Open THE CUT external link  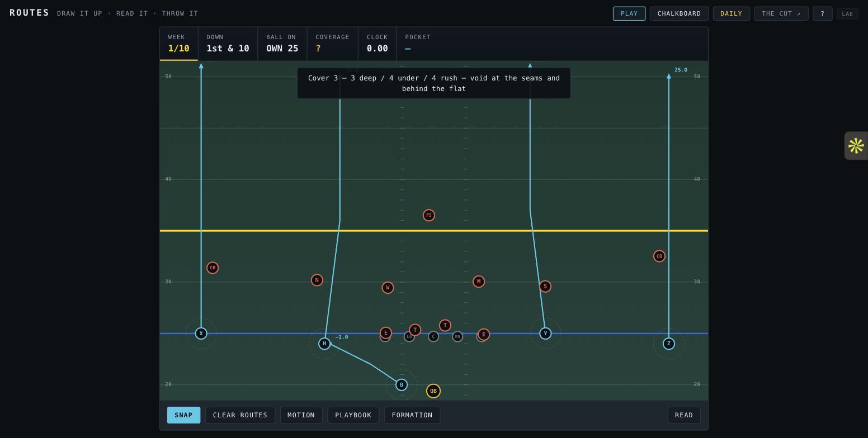781,13
